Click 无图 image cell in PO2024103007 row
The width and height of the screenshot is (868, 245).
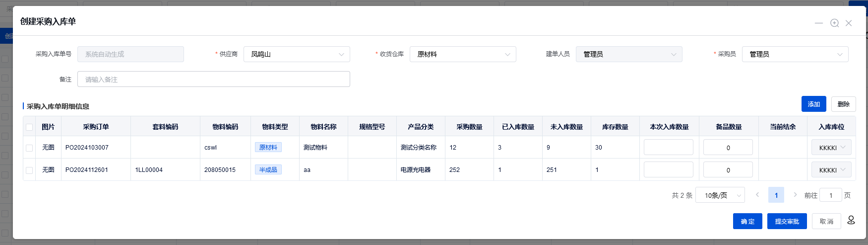[48, 148]
